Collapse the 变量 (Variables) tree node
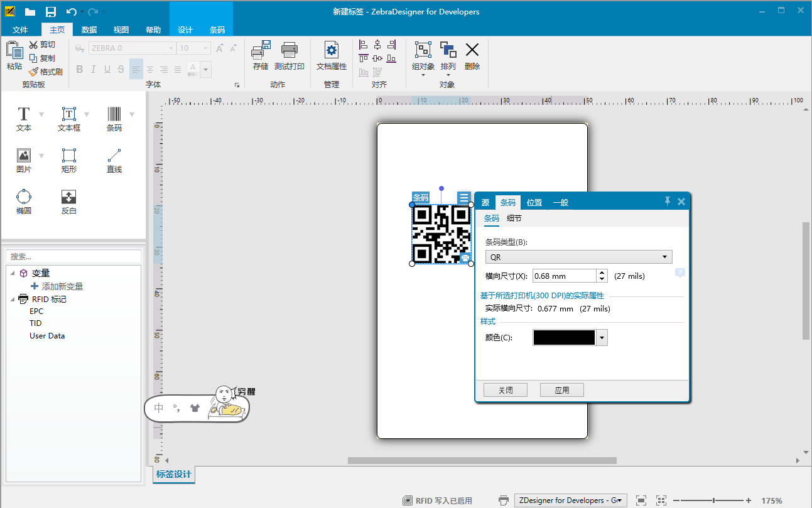 pos(13,273)
